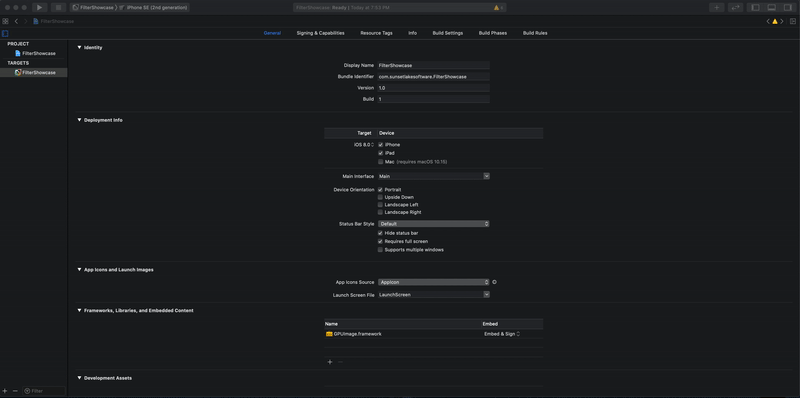Click the GPUImage.framework toolbox icon
This screenshot has height=398, width=800.
[x=329, y=334]
